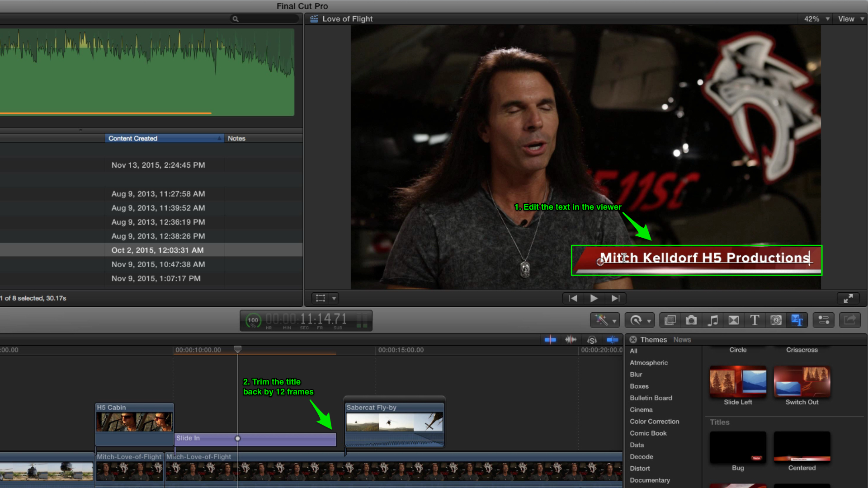Click the Share export button
The width and height of the screenshot is (868, 488).
850,320
